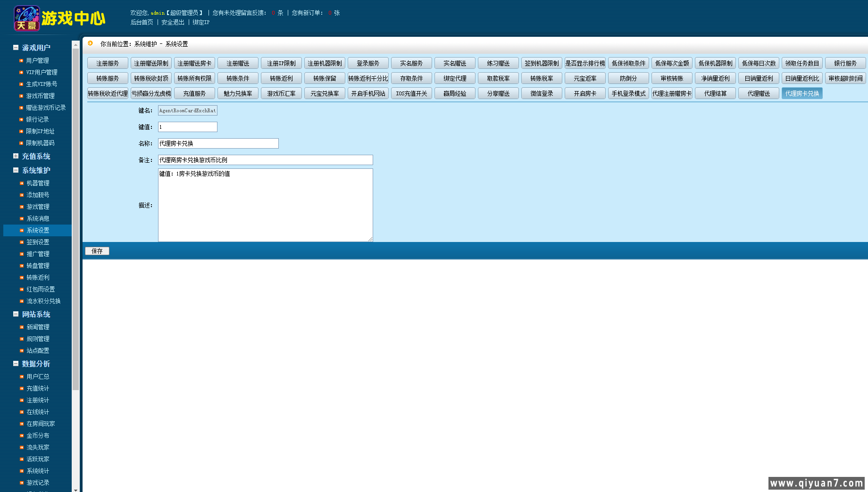Click the bullet icon next to 新闻管理
This screenshot has height=492, width=868.
(x=22, y=327)
